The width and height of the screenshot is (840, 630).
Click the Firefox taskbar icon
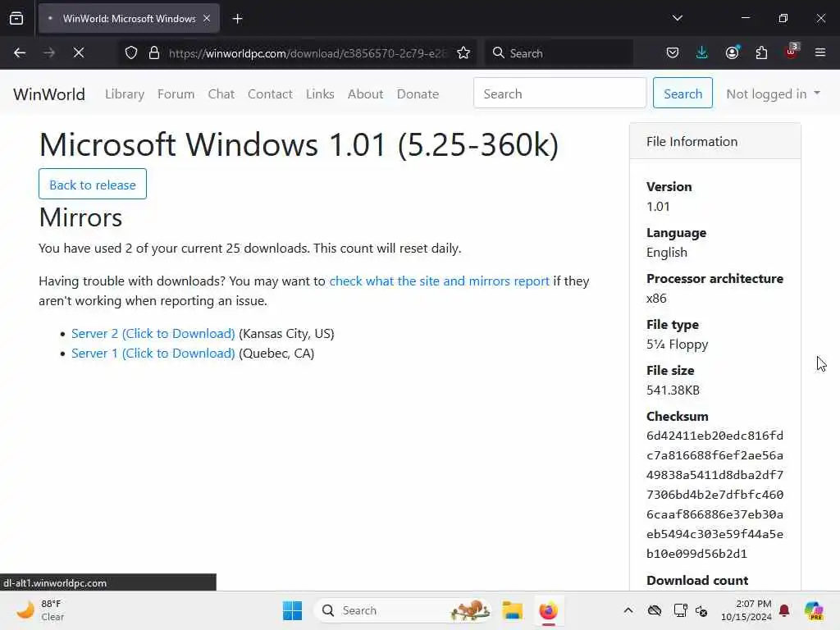[x=548, y=610]
